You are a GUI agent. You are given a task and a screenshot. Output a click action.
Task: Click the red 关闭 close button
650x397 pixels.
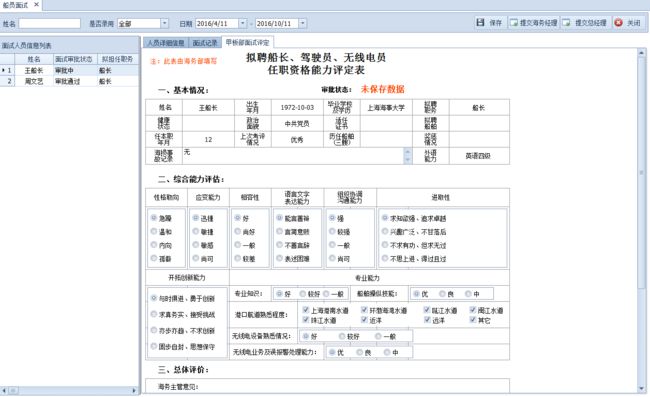point(628,23)
